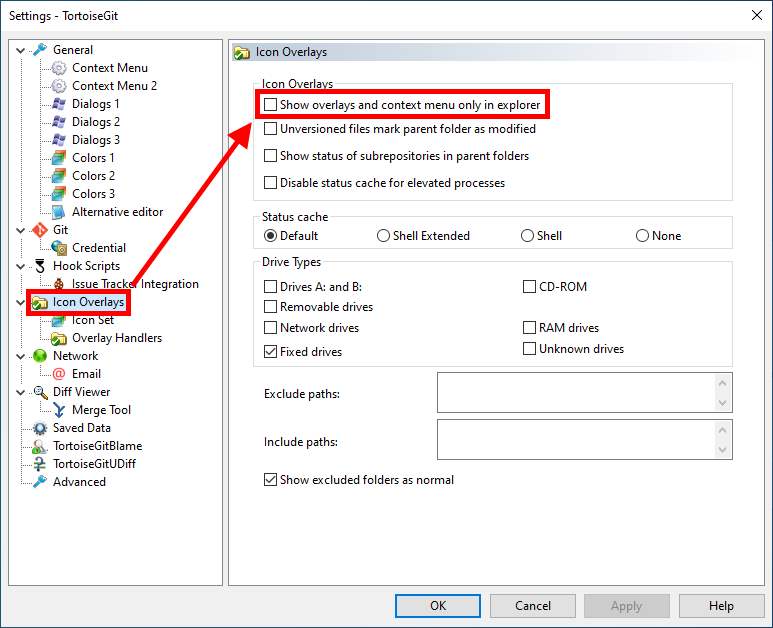This screenshot has height=628, width=773.
Task: Check Show status of subrepositories option
Action: pos(270,156)
